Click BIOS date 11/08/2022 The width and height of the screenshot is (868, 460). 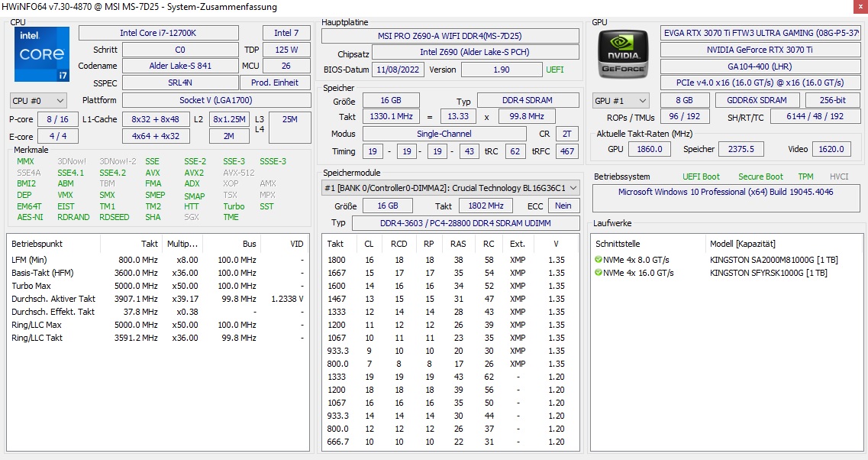point(398,70)
